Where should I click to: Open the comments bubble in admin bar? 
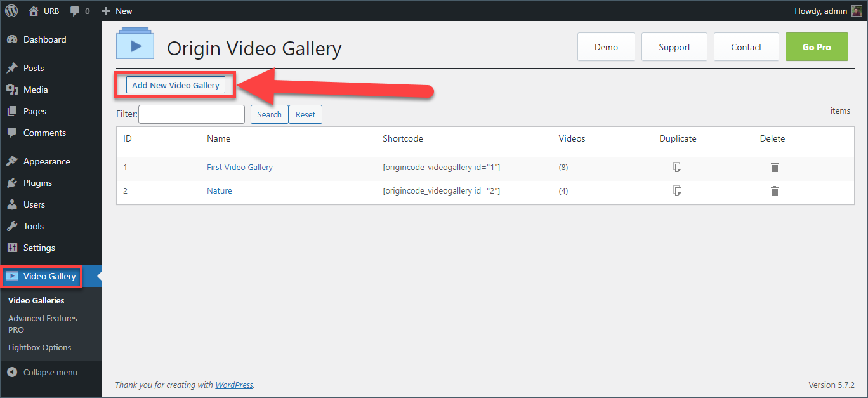tap(79, 11)
